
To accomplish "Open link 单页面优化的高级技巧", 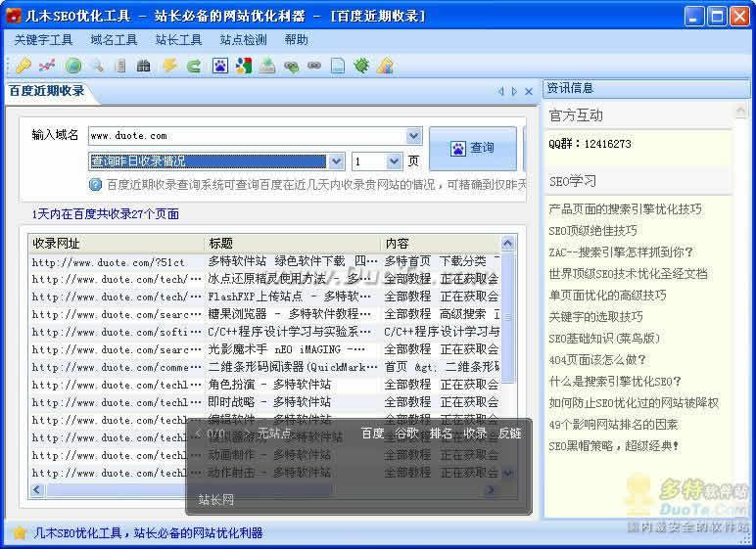I will point(607,295).
